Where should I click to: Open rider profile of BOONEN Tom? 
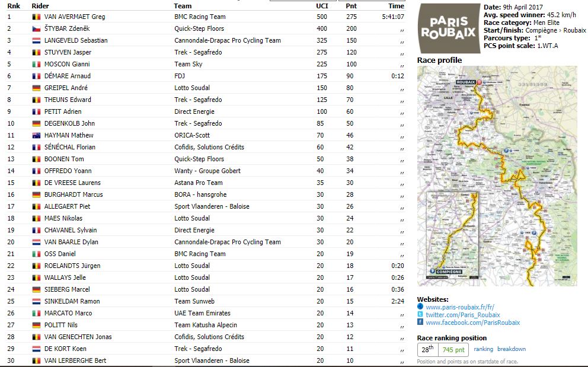click(x=64, y=159)
